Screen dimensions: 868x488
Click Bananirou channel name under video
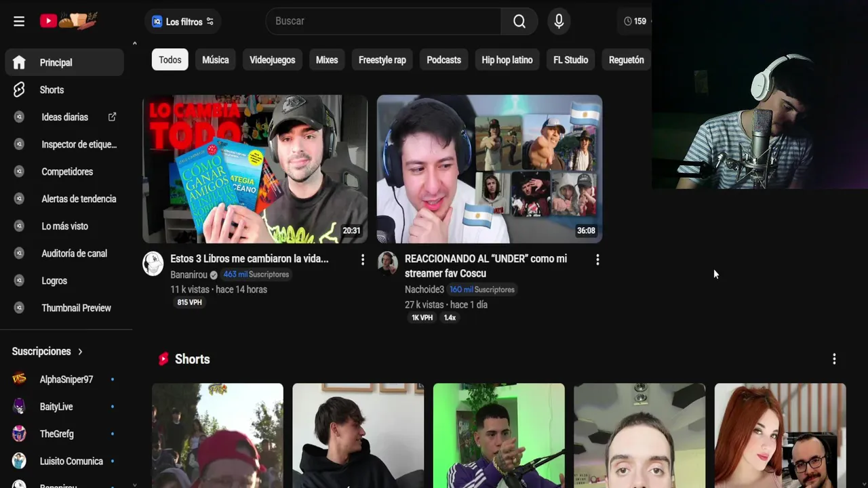[x=189, y=274]
